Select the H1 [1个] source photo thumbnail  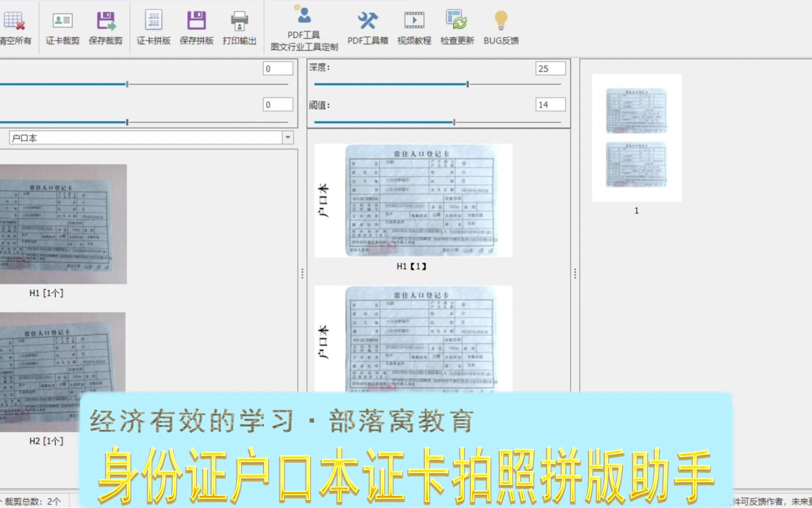[63, 224]
